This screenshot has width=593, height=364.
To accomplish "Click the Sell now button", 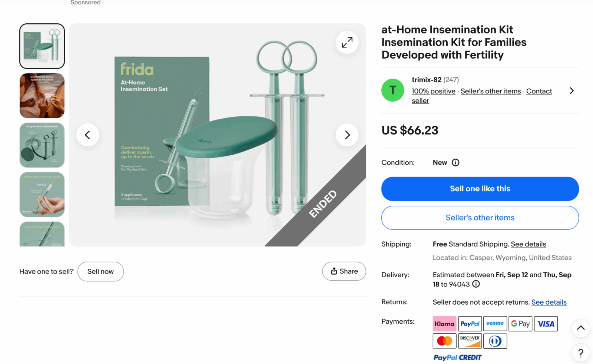I will click(x=100, y=272).
